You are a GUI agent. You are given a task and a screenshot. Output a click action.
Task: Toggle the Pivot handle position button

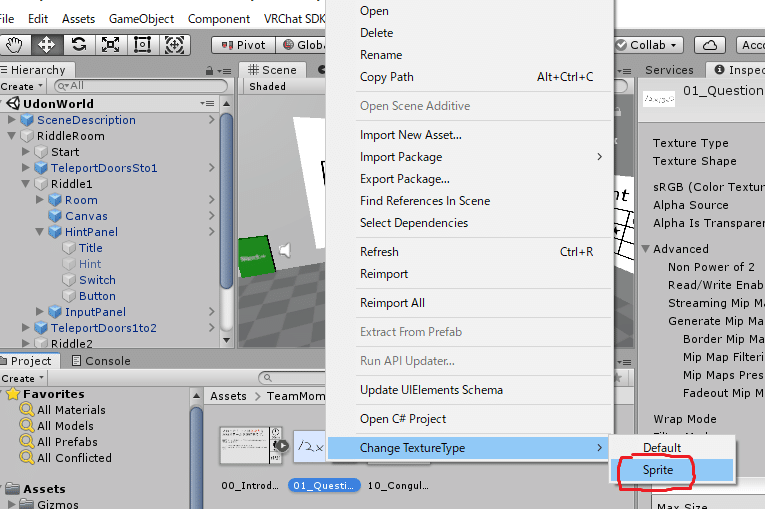[x=243, y=45]
